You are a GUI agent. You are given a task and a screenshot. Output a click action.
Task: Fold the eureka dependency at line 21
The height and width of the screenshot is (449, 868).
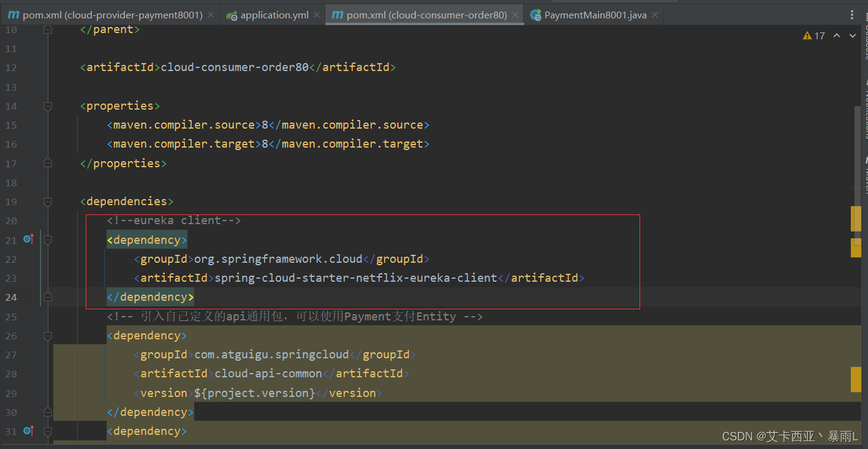[48, 240]
